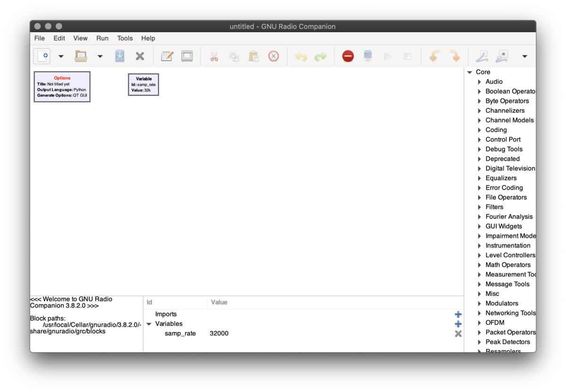Image resolution: width=566 pixels, height=392 pixels.
Task: Rotate the block clockwise with the orange arrow
Action: coord(455,56)
